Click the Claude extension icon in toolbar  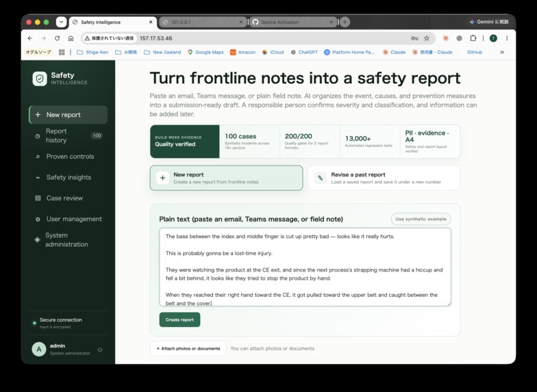(x=445, y=38)
